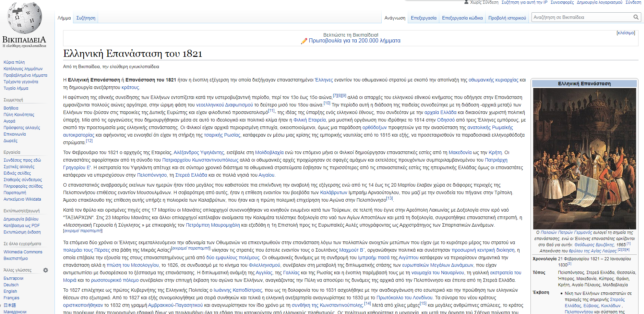The width and height of the screenshot is (644, 314).
Task: Click the magnifying glass search icon
Action: pyautogui.click(x=637, y=17)
